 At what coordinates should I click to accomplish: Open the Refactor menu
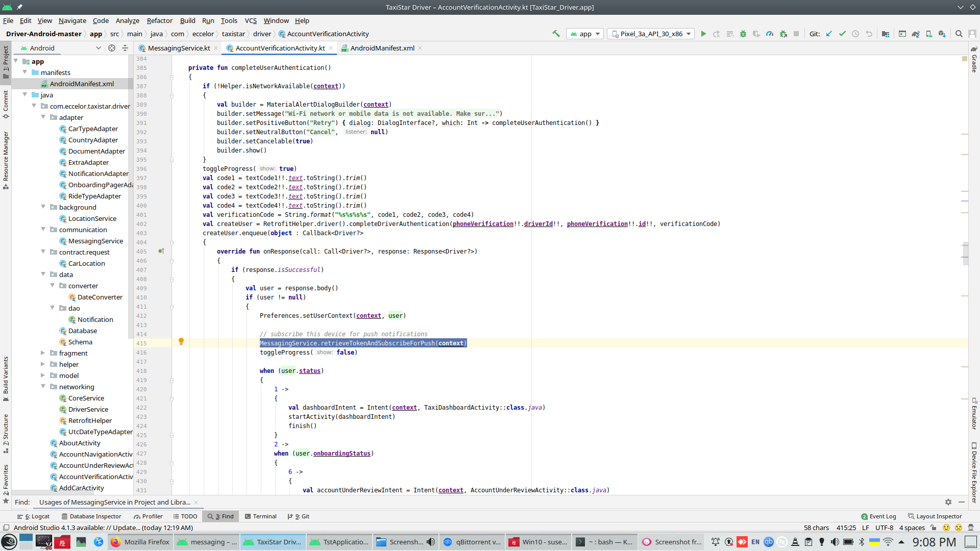pyautogui.click(x=159, y=20)
